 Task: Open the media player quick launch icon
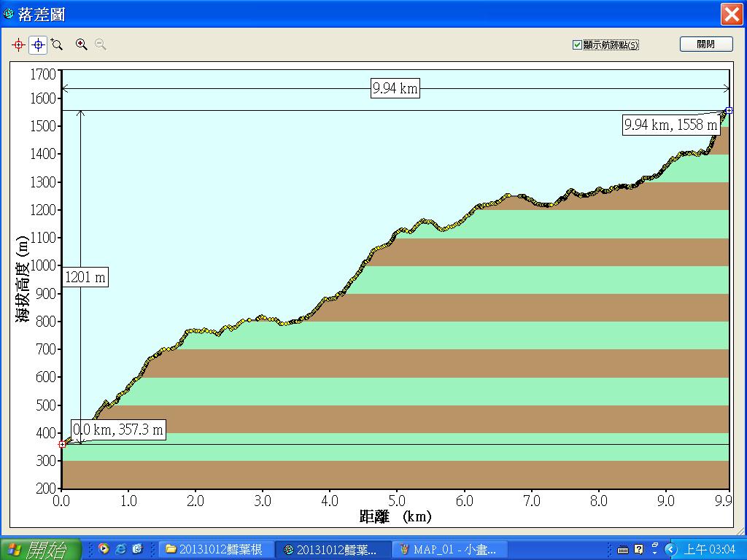pyautogui.click(x=104, y=549)
